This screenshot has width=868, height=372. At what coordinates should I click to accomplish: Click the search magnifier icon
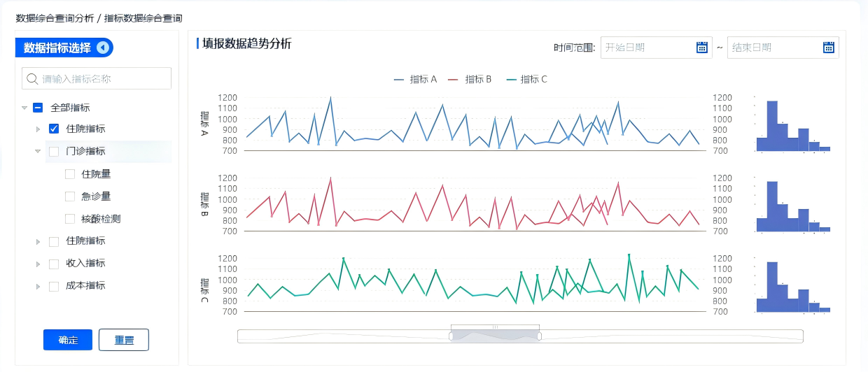(32, 79)
